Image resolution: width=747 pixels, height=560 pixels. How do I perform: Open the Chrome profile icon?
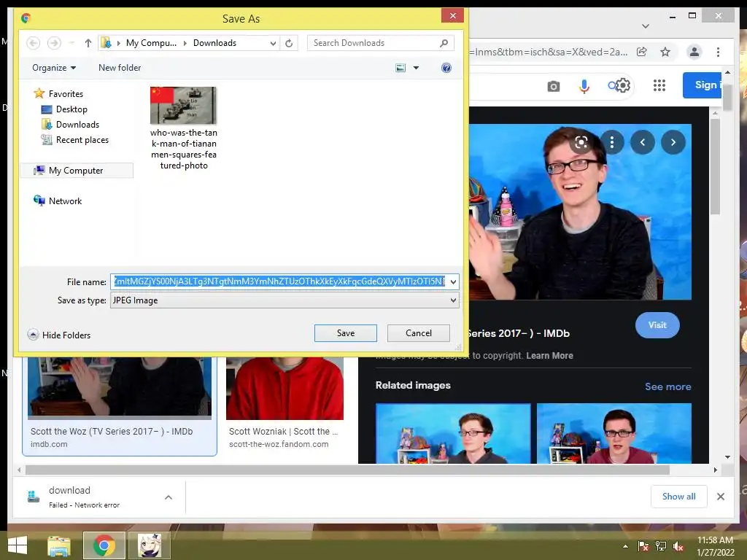click(x=694, y=52)
